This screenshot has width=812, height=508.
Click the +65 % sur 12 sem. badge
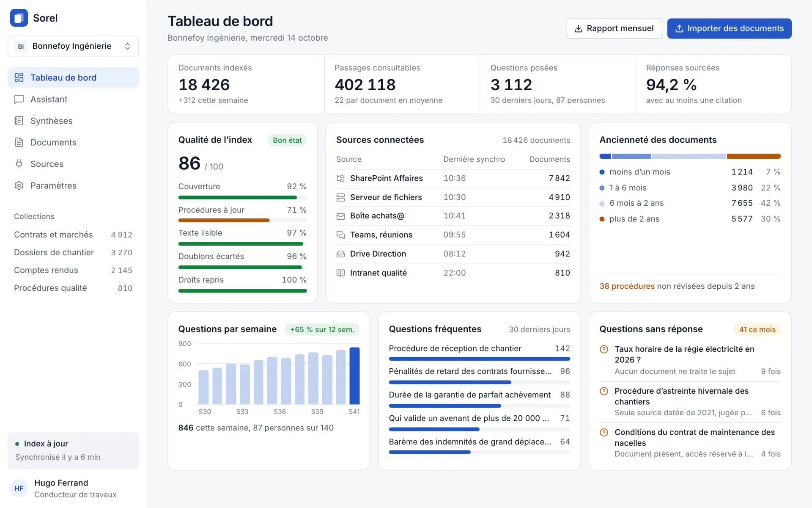click(322, 329)
